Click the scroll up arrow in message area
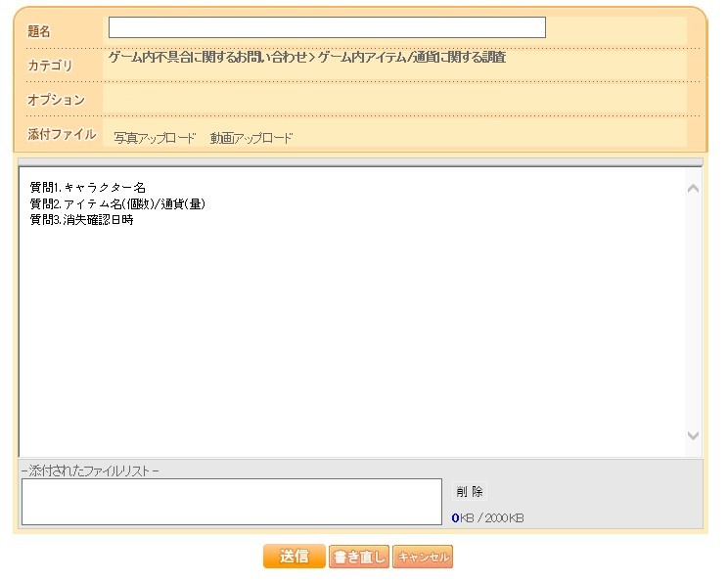Image resolution: width=728 pixels, height=582 pixels. (693, 188)
